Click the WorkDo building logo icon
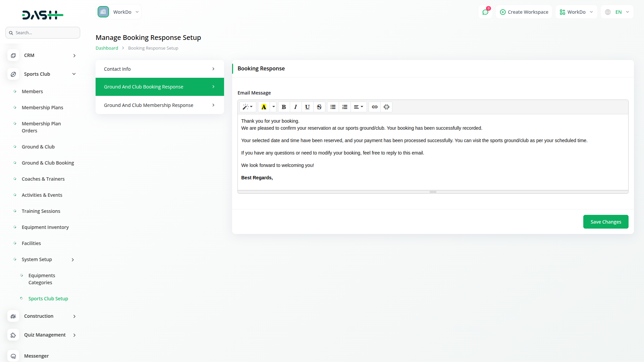 (103, 12)
